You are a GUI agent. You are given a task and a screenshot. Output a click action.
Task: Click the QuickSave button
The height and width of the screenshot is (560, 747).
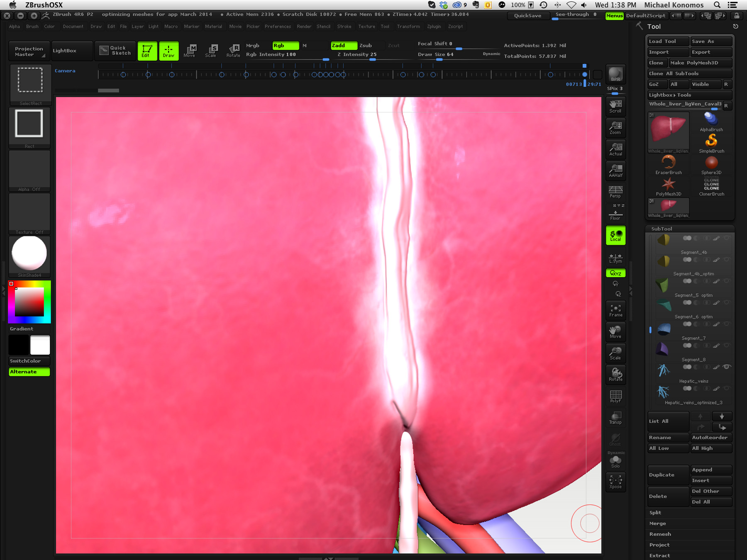pos(528,16)
